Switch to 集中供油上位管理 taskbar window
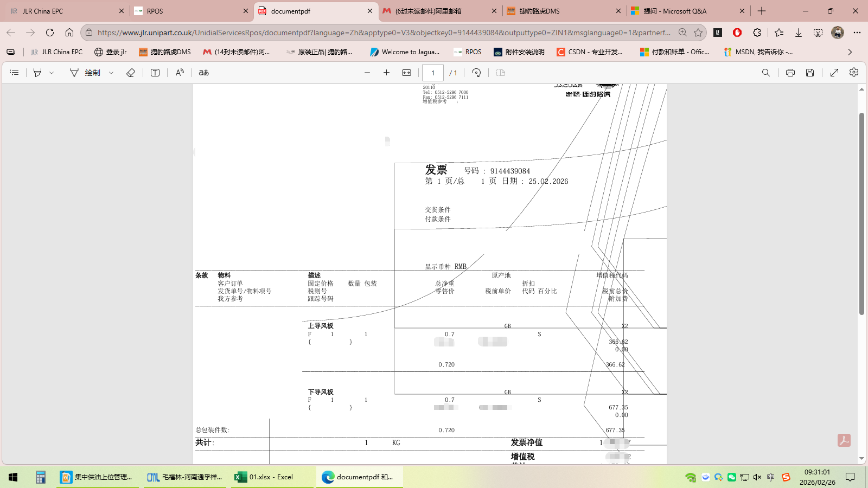The width and height of the screenshot is (868, 488). (98, 477)
